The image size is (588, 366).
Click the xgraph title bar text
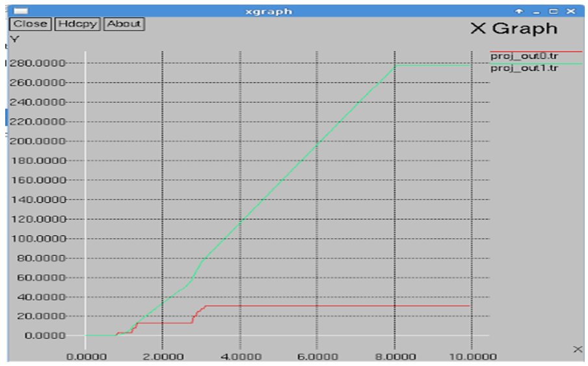tap(269, 11)
